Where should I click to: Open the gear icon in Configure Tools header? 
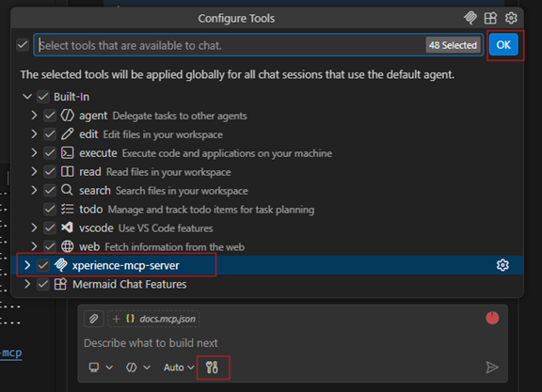pyautogui.click(x=511, y=18)
